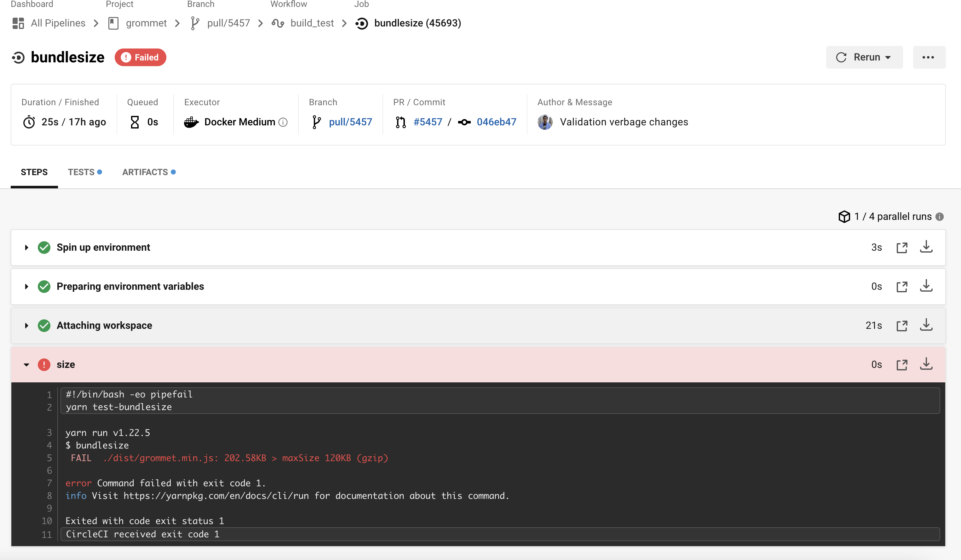Click the bundlesize job icon in breadcrumb
The height and width of the screenshot is (560, 961).
click(361, 23)
